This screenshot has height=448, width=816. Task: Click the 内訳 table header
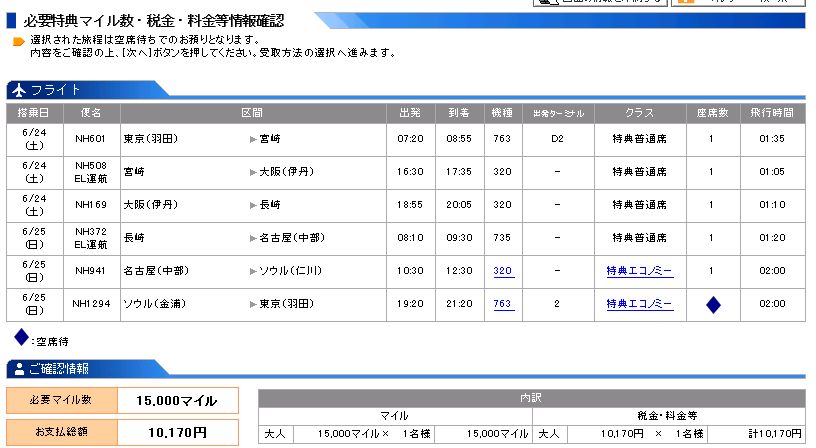[x=531, y=398]
